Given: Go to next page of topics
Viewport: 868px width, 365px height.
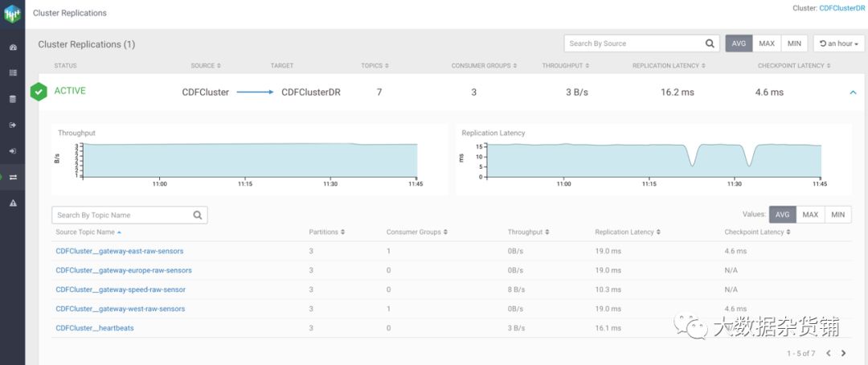Looking at the screenshot, I should pyautogui.click(x=843, y=353).
